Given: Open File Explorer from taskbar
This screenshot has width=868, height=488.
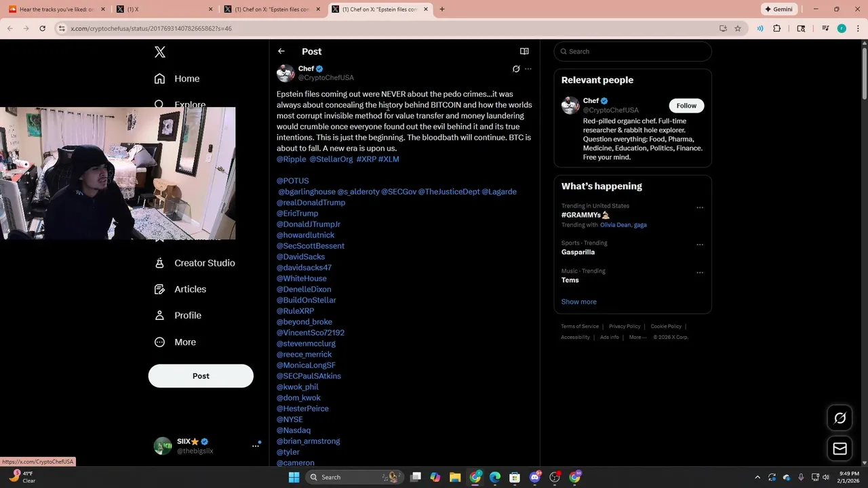Looking at the screenshot, I should (455, 477).
